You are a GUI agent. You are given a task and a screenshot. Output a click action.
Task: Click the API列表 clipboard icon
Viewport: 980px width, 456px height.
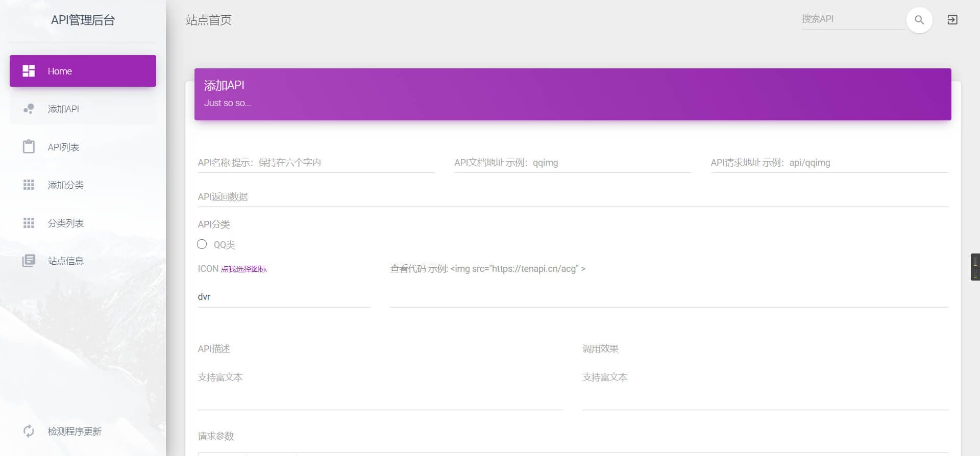[29, 147]
